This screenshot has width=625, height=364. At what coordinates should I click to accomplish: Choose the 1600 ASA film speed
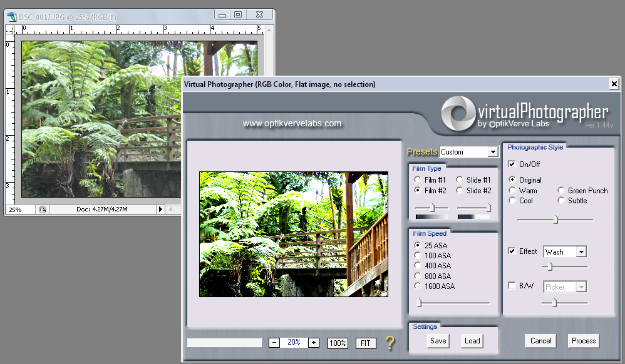[418, 286]
